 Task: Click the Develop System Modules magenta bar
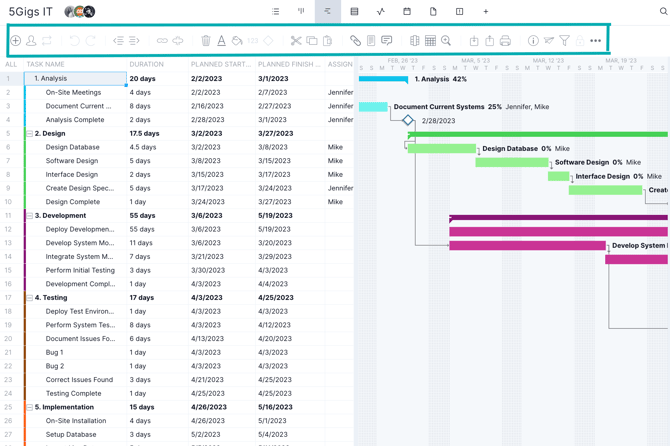point(527,246)
